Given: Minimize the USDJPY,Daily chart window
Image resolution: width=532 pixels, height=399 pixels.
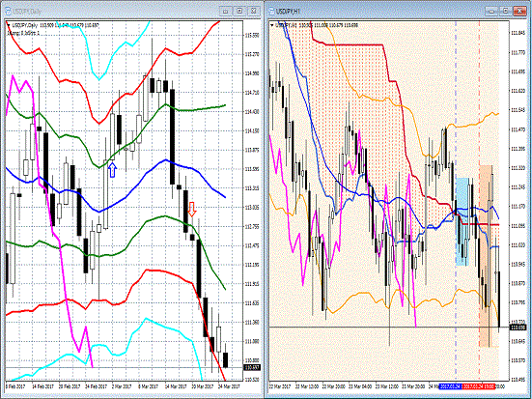Looking at the screenshot, I should coord(225,12).
